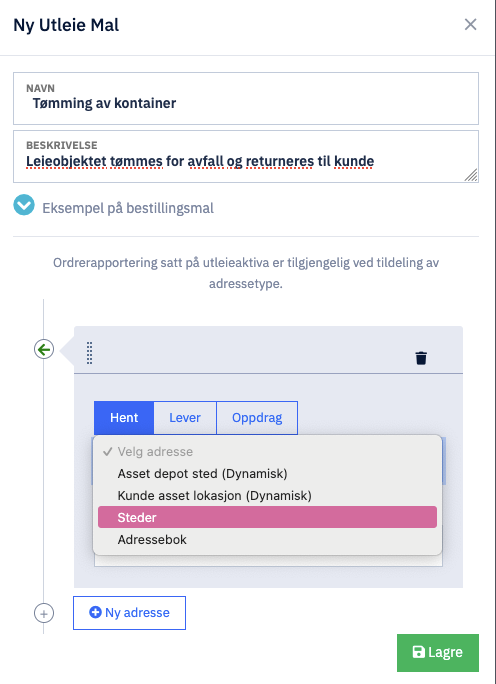The height and width of the screenshot is (684, 496).
Task: Save with the green Lagre button
Action: [438, 653]
